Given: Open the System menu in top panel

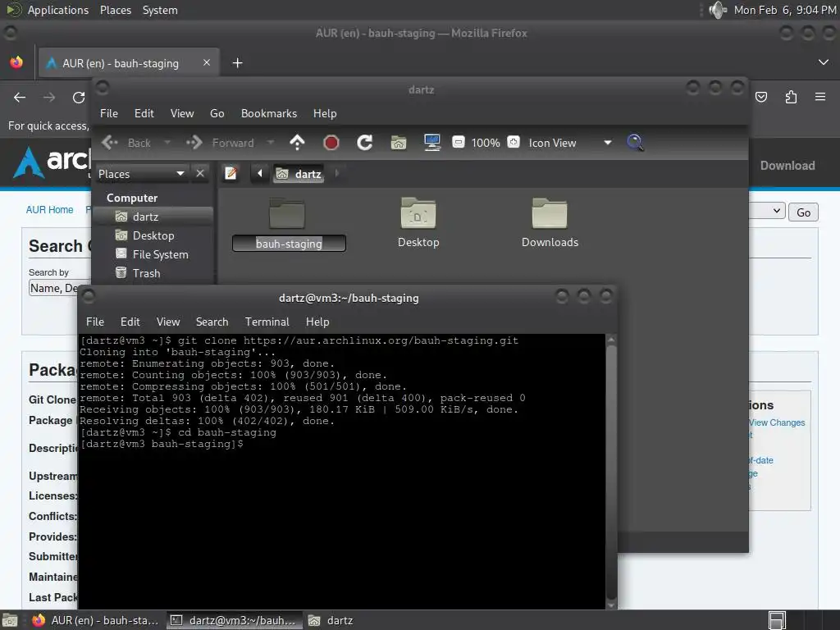Looking at the screenshot, I should [160, 10].
